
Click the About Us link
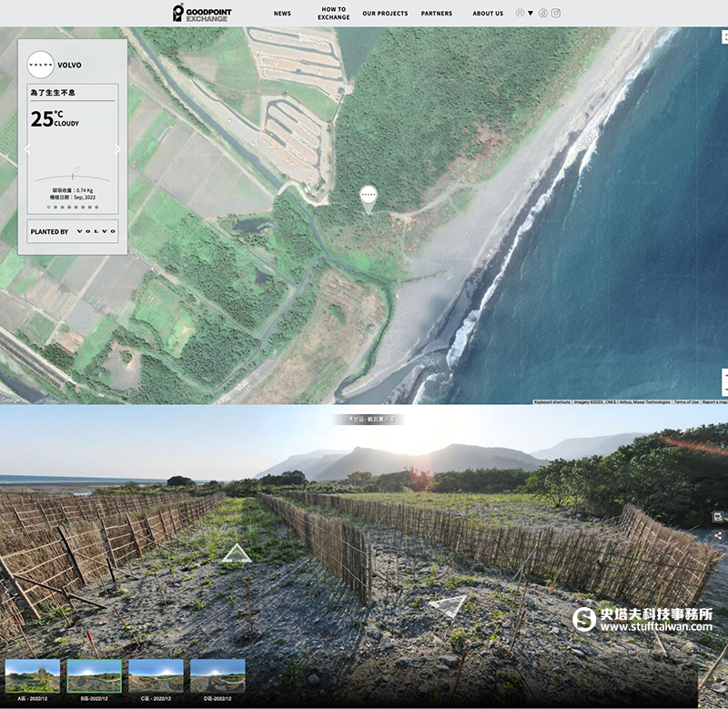pos(488,14)
